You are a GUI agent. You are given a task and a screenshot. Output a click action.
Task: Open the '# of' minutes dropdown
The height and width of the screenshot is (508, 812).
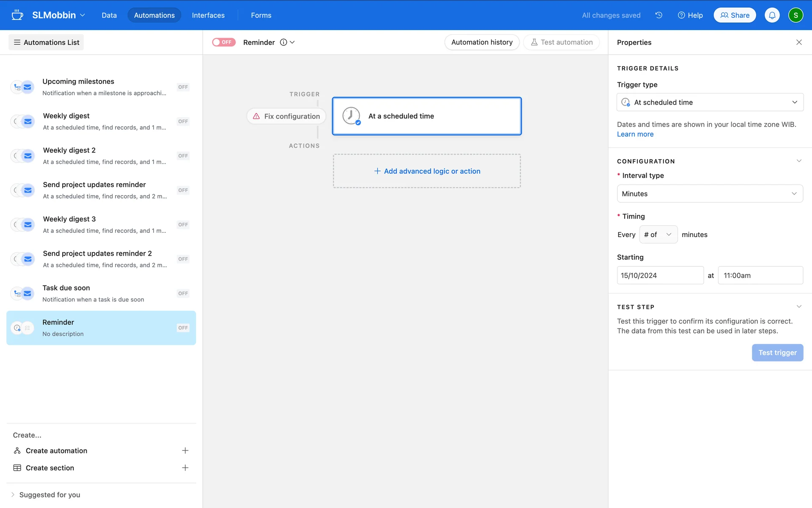(658, 235)
